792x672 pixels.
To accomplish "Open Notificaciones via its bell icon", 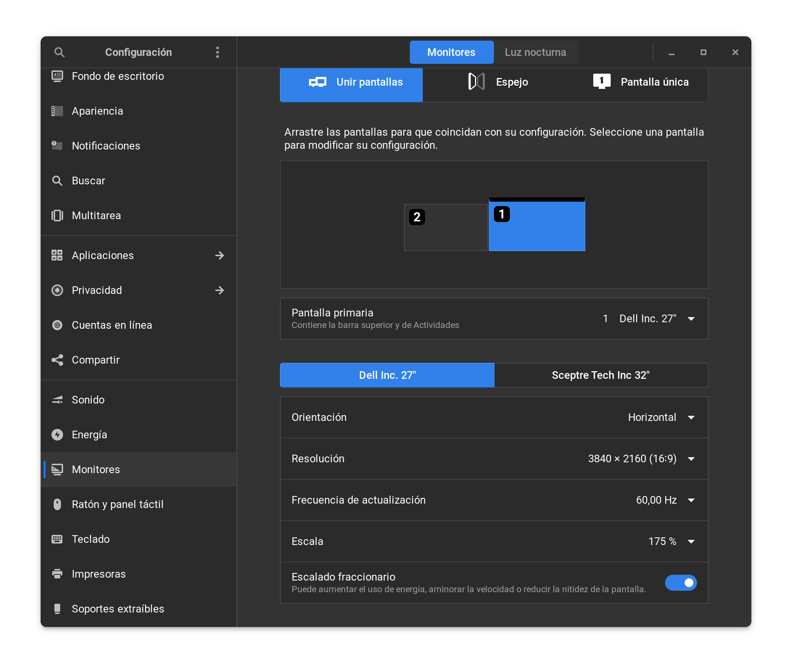I will click(58, 146).
